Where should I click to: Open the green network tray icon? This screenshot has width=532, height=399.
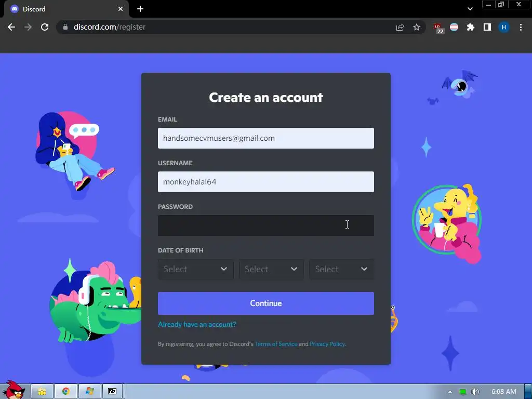point(462,392)
